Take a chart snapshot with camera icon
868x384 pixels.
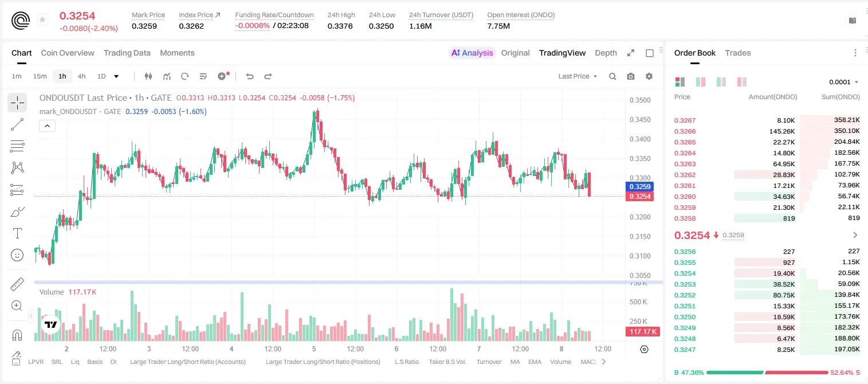tap(631, 76)
